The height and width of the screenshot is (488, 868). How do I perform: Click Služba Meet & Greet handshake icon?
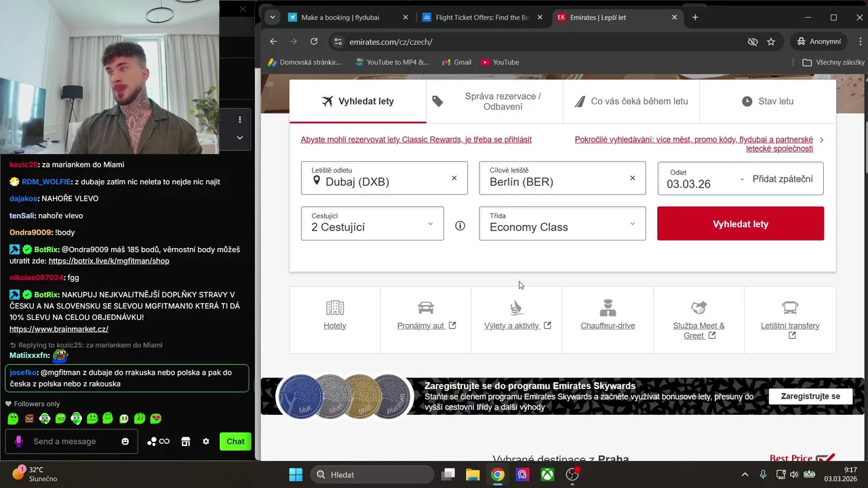pos(698,308)
